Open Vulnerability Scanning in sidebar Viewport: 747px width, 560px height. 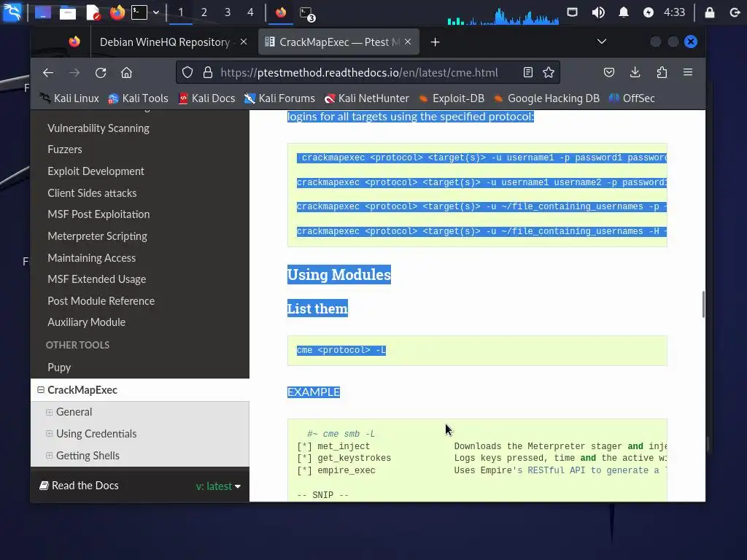pos(98,128)
